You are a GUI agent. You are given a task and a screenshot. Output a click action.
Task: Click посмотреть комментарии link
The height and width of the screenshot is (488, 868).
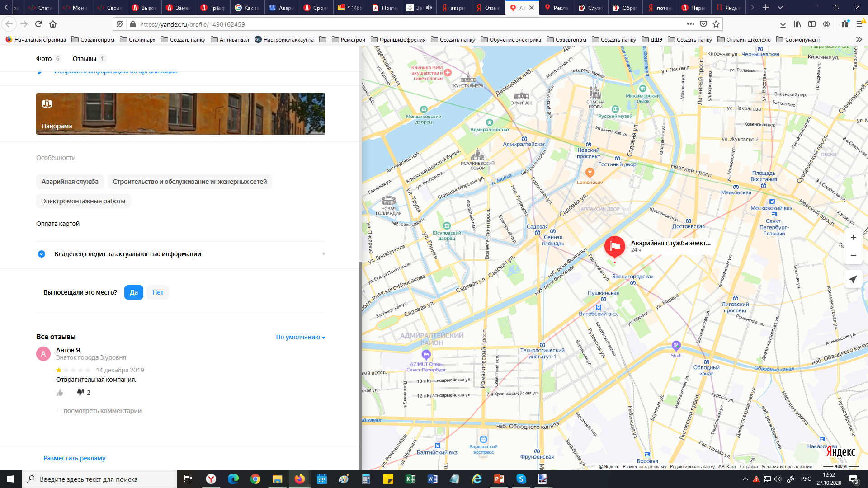point(102,411)
